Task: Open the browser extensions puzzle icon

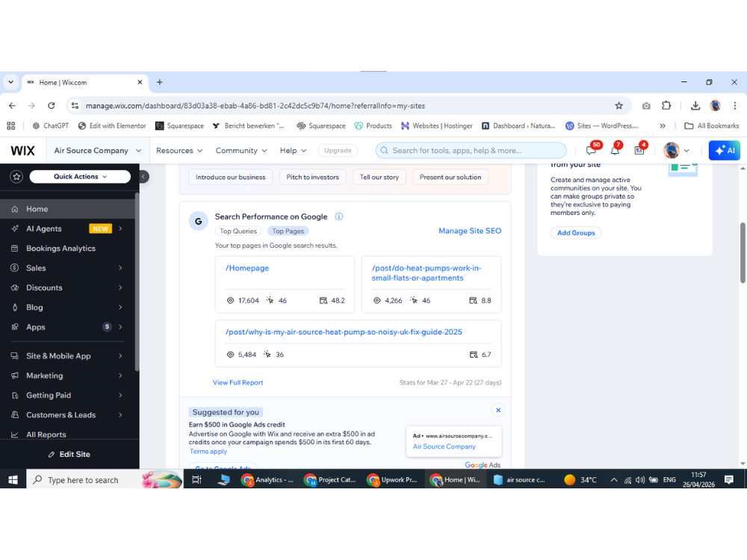Action: click(x=666, y=106)
